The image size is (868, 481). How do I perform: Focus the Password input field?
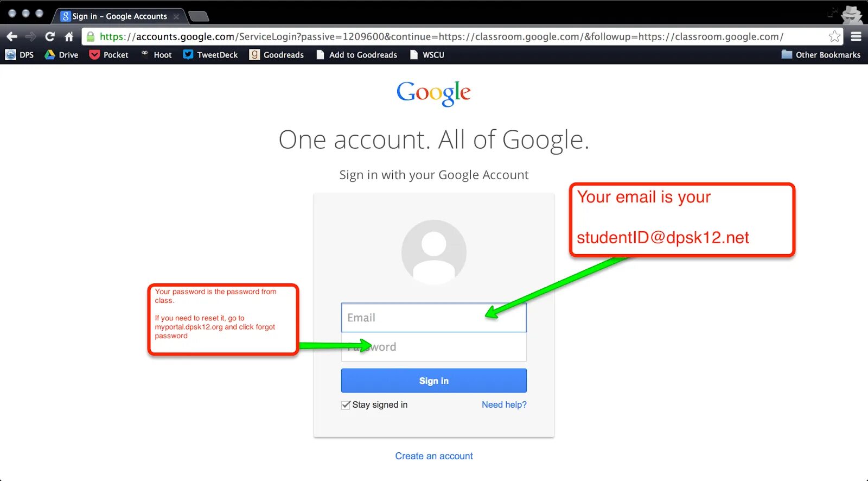pyautogui.click(x=434, y=347)
